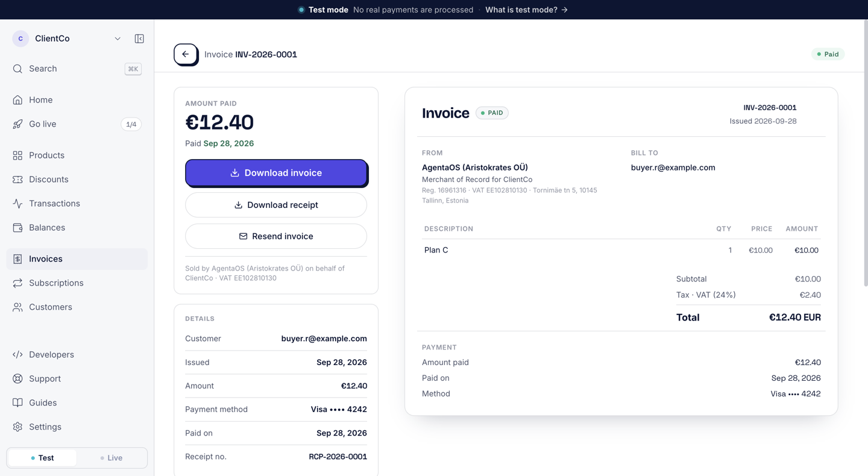Open the What is test mode? link

pyautogui.click(x=526, y=10)
